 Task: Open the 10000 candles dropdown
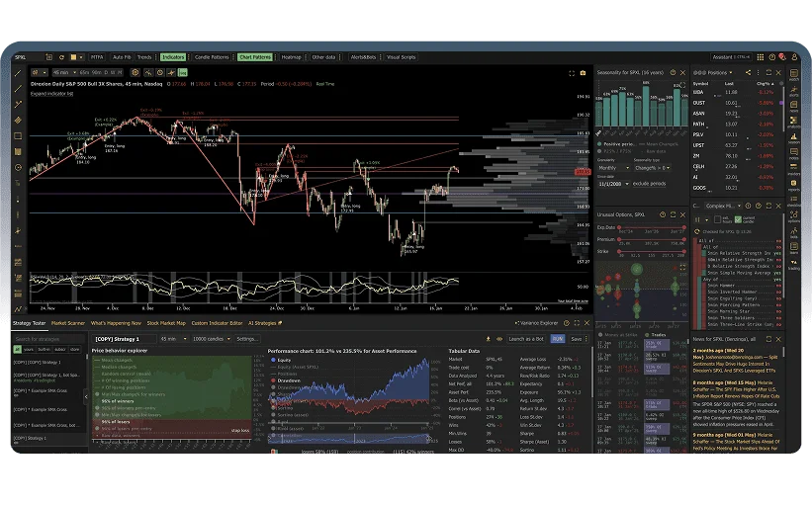(212, 339)
